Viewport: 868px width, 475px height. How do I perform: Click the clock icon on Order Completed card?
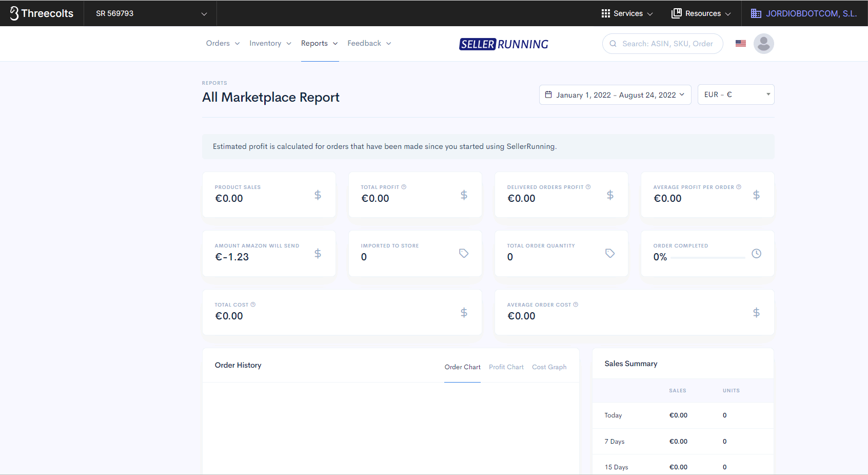pyautogui.click(x=756, y=253)
